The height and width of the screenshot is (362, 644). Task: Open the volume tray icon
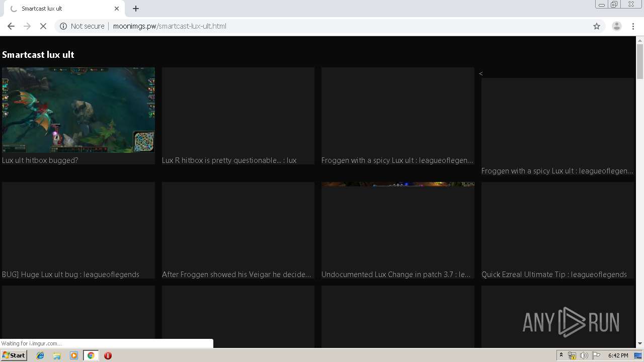(x=584, y=355)
